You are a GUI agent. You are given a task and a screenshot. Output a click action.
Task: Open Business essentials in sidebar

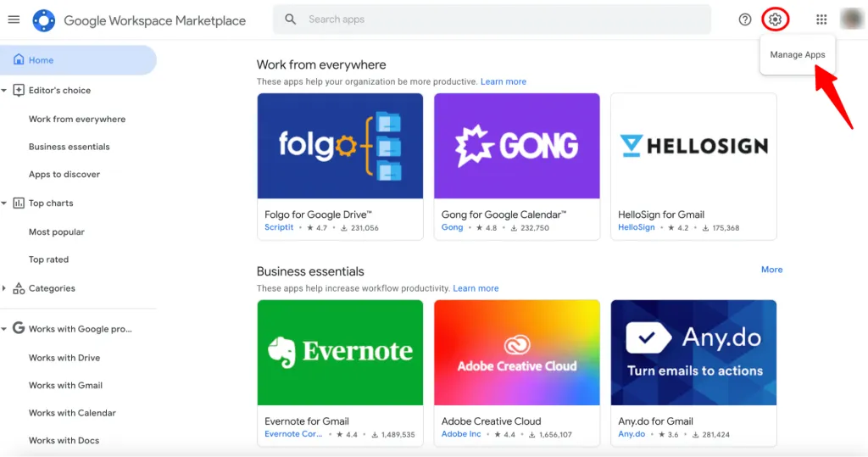pos(70,147)
